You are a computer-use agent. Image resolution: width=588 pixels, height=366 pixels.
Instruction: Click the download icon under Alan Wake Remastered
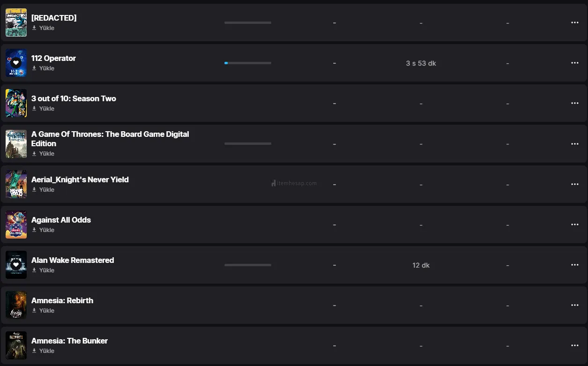34,270
